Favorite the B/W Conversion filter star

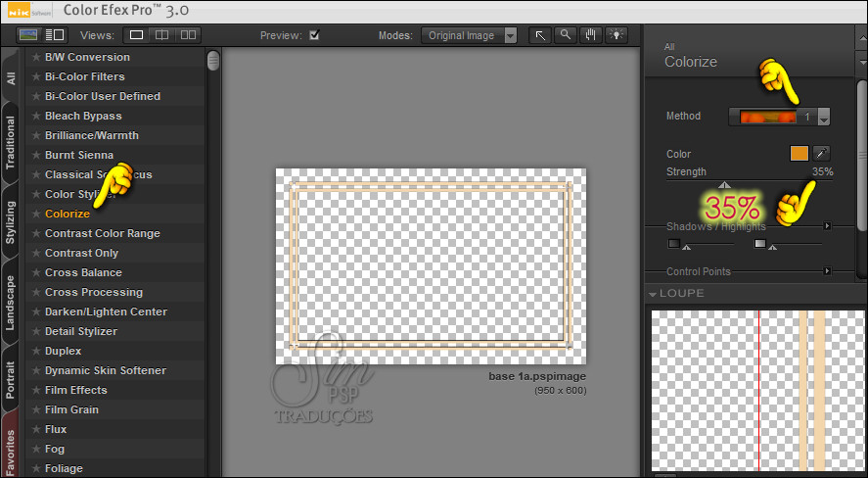pos(36,57)
